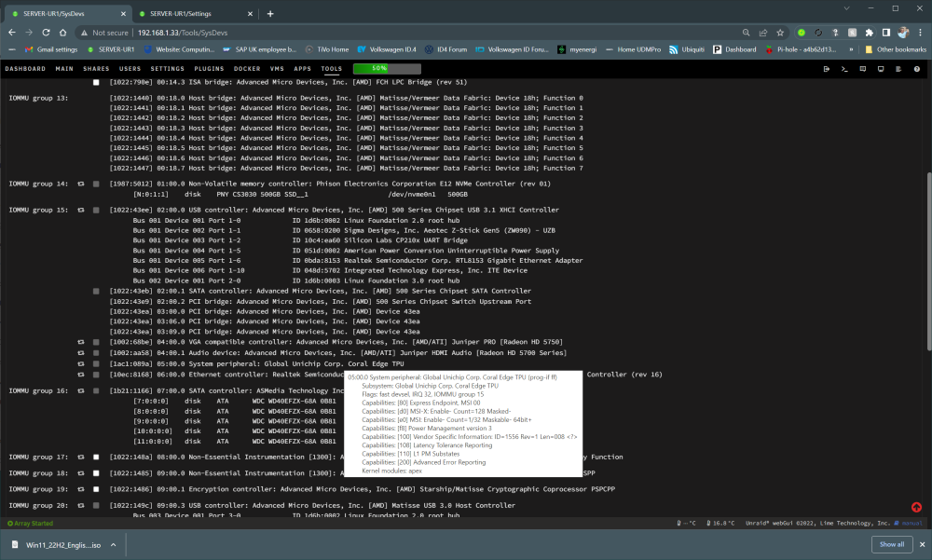Click the Unraid help question-mark icon

pos(916,69)
